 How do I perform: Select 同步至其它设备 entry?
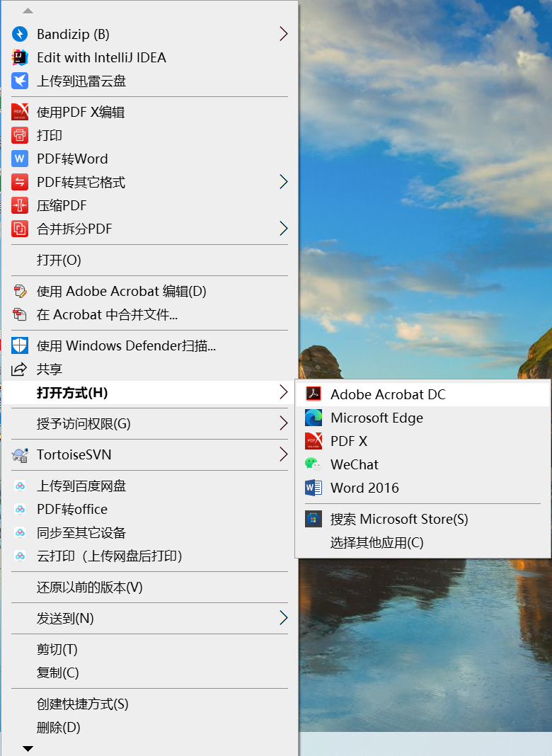[x=149, y=532]
